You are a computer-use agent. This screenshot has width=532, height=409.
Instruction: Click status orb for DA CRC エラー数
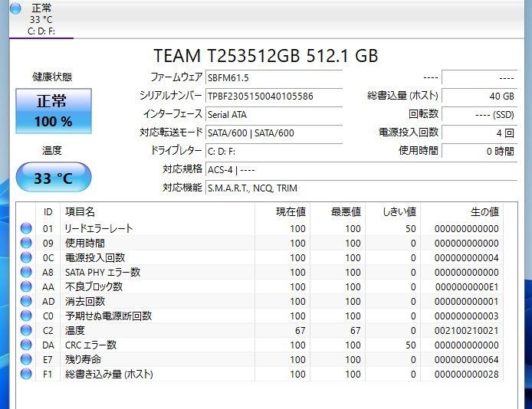point(26,345)
